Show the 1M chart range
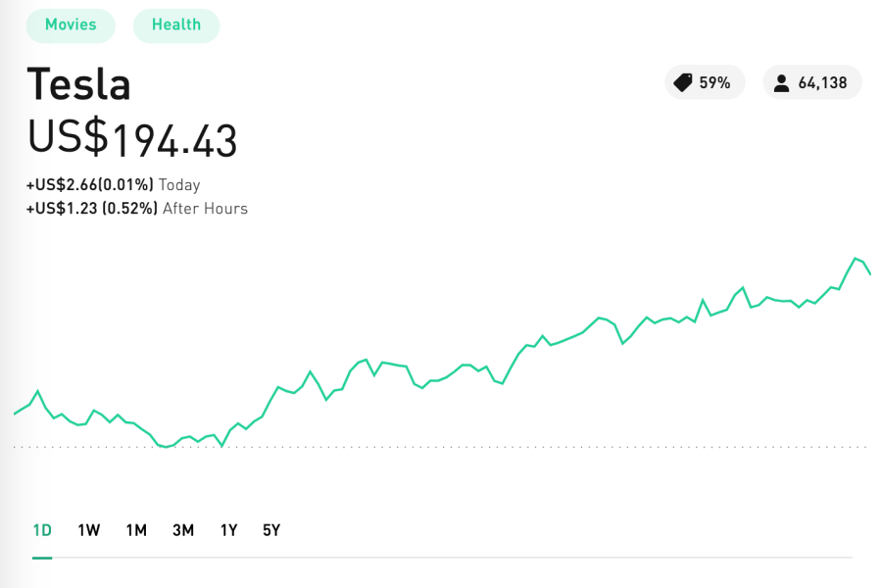 [136, 530]
